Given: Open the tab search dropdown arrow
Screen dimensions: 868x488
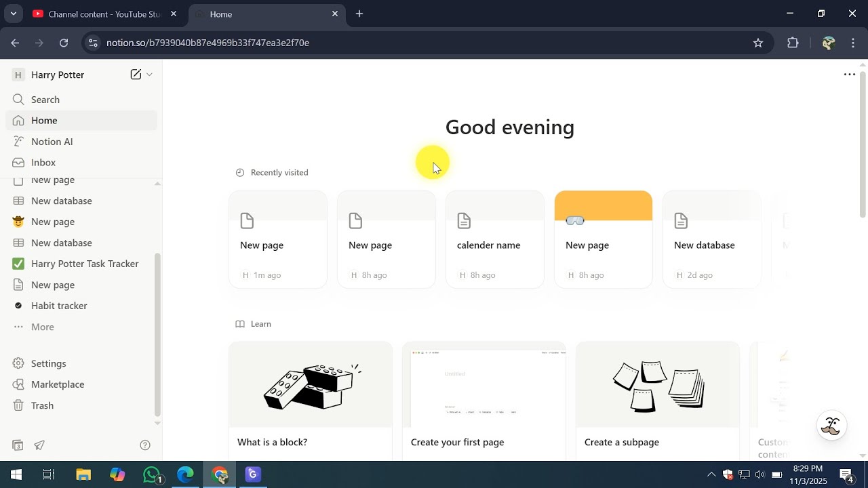Looking at the screenshot, I should pos(13,14).
